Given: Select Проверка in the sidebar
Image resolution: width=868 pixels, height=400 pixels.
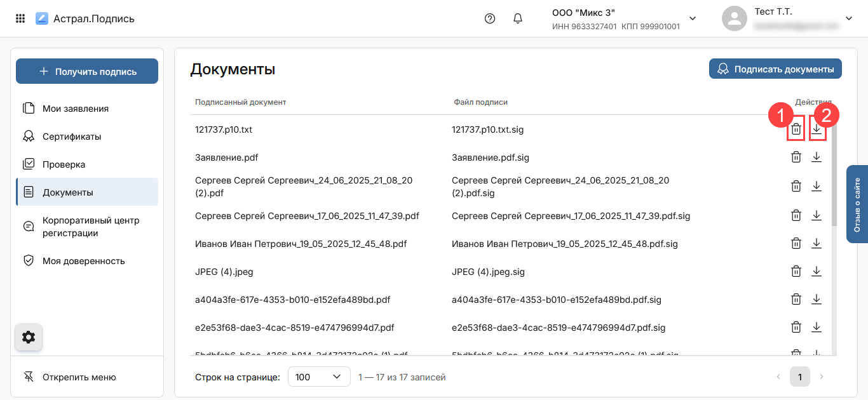Looking at the screenshot, I should tap(64, 164).
